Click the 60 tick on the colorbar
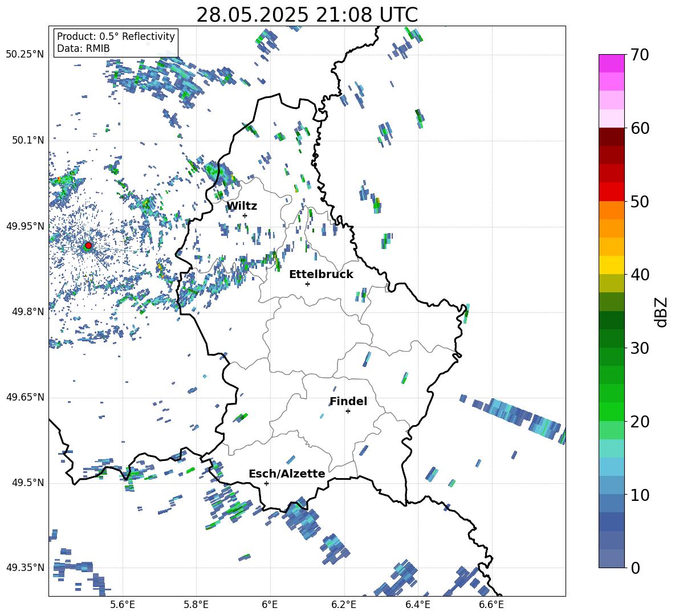675x616 pixels. pyautogui.click(x=640, y=128)
